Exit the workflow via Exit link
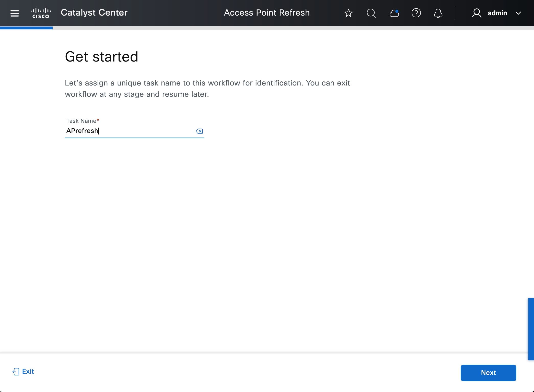Viewport: 534px width, 392px height. point(28,371)
